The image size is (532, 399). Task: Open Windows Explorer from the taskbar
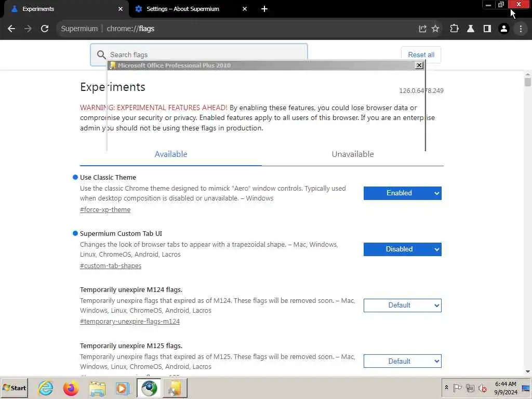coord(97,388)
